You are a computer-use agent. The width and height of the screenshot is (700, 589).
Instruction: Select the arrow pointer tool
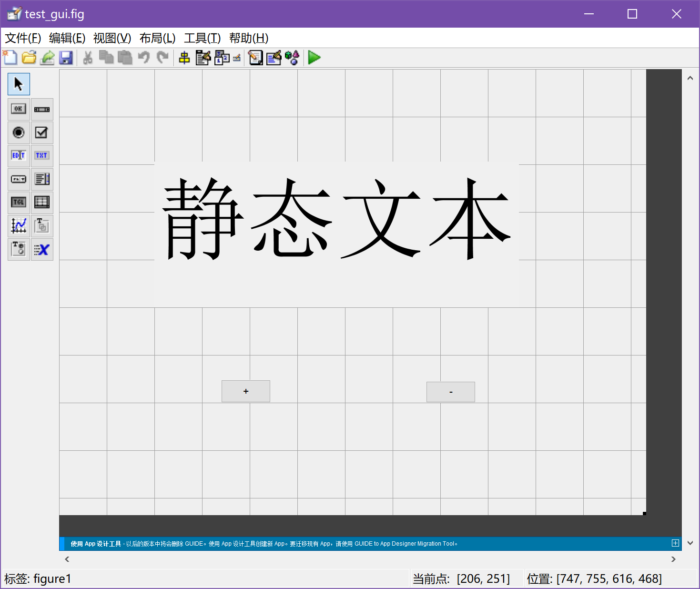point(19,84)
